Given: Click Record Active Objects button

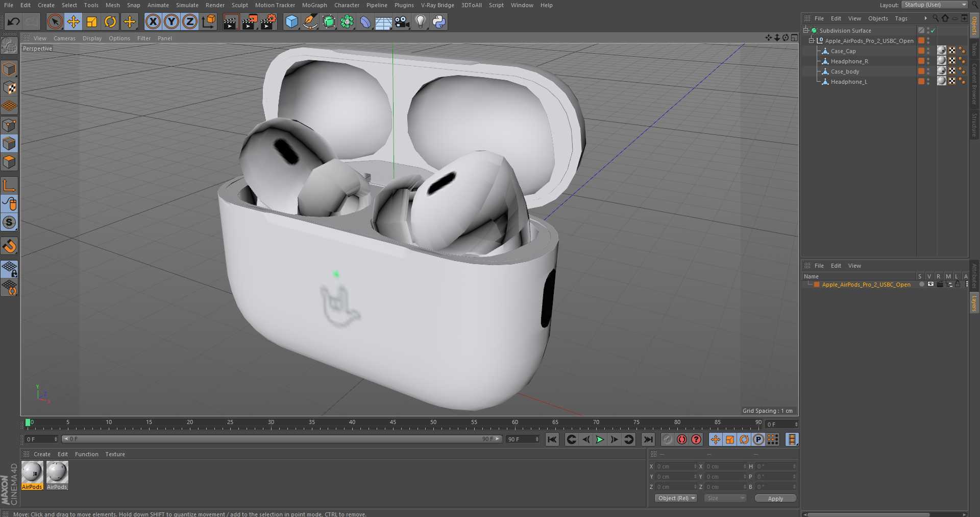Looking at the screenshot, I should click(x=667, y=439).
